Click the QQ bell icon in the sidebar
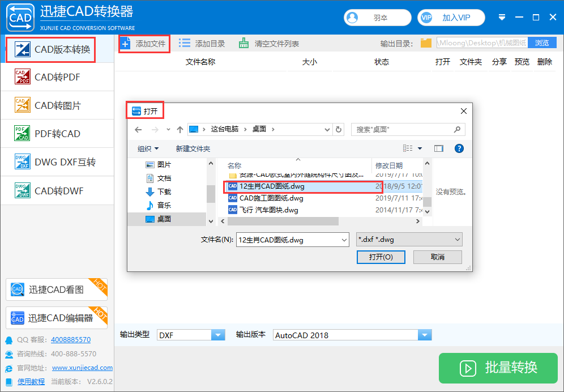 (x=9, y=340)
